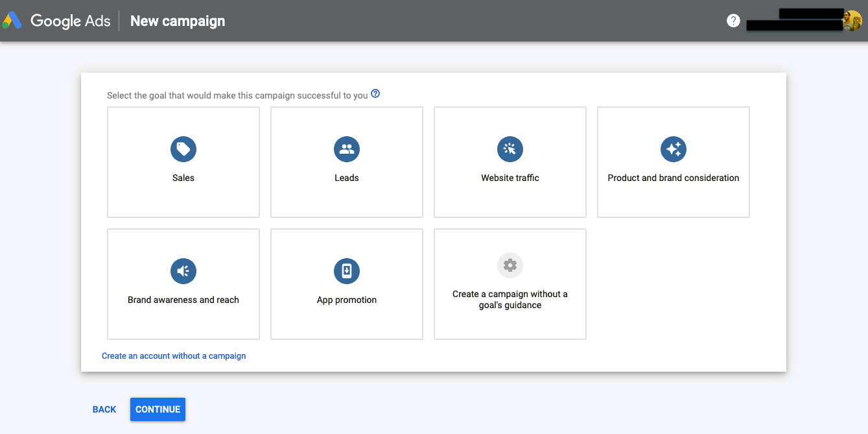Select the App promotion goal card
The image size is (868, 434).
click(346, 284)
